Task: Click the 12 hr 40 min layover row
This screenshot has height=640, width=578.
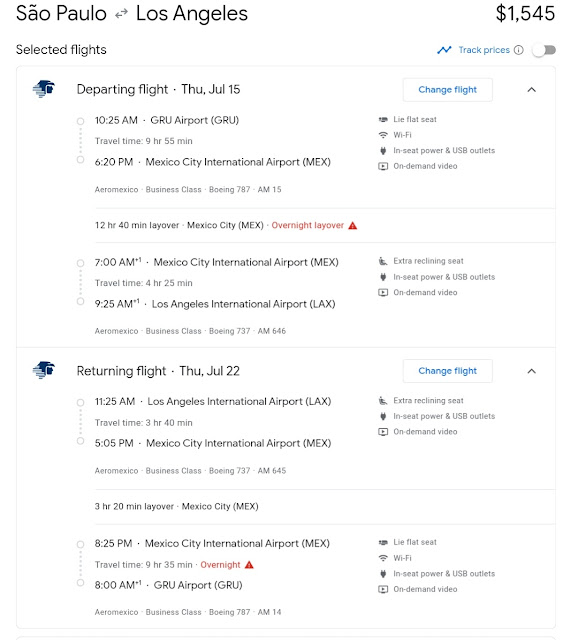Action: tap(325, 225)
